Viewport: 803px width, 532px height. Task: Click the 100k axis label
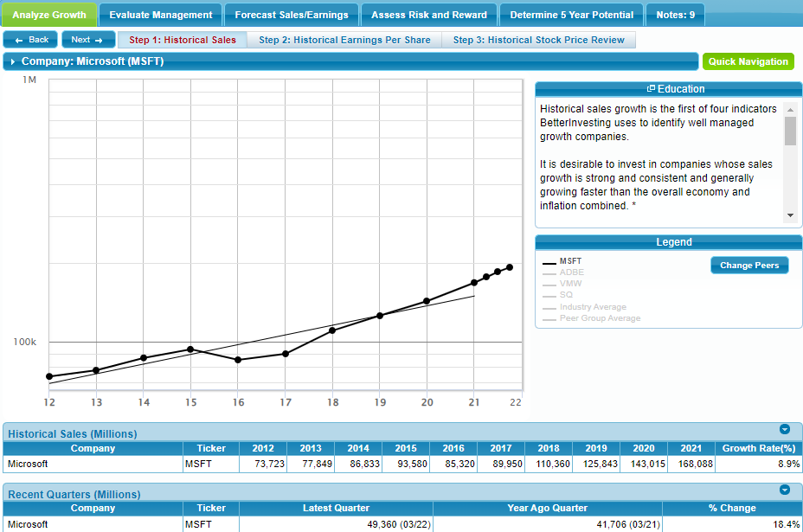24,342
